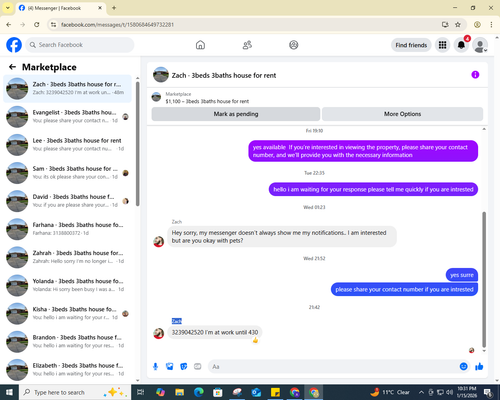
Task: Bookmark this page with the star
Action: [x=458, y=25]
